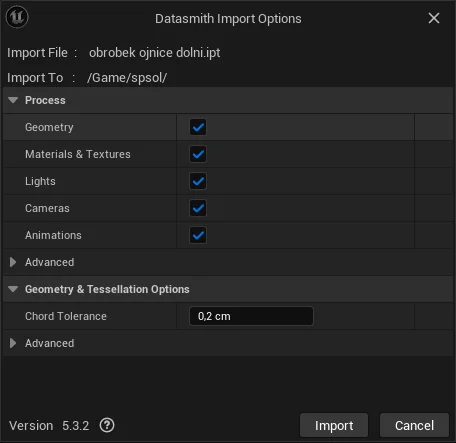Collapse Geometry & Tessellation Options section

pos(13,289)
